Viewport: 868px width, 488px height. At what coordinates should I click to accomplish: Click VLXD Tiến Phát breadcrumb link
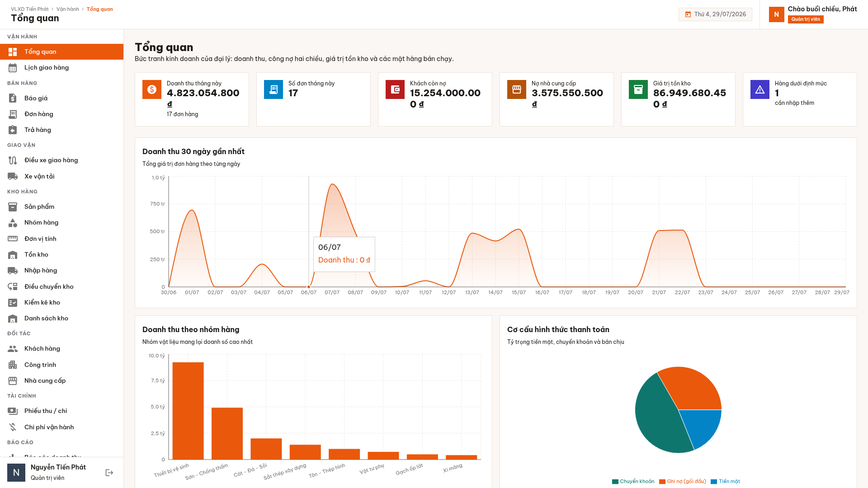[30, 9]
